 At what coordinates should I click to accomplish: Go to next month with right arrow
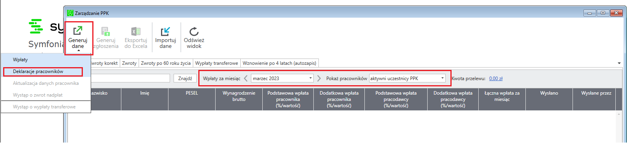point(319,79)
